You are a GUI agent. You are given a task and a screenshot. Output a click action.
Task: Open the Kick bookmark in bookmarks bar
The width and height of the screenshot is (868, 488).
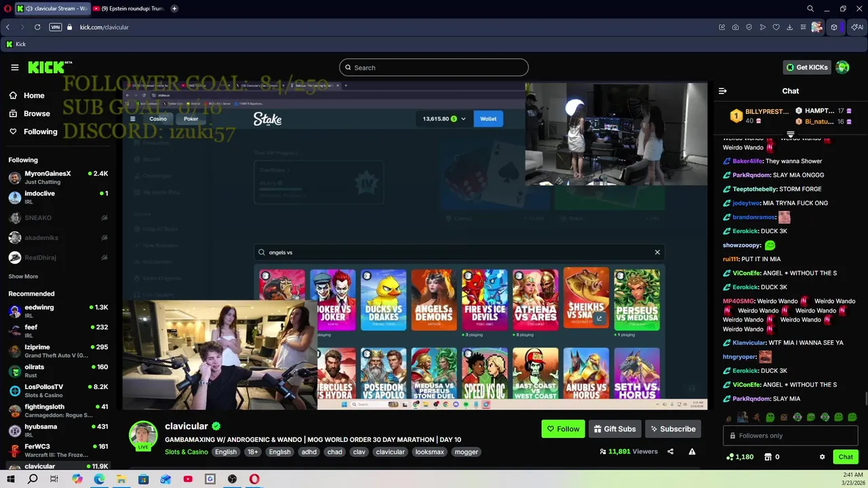[x=16, y=44]
